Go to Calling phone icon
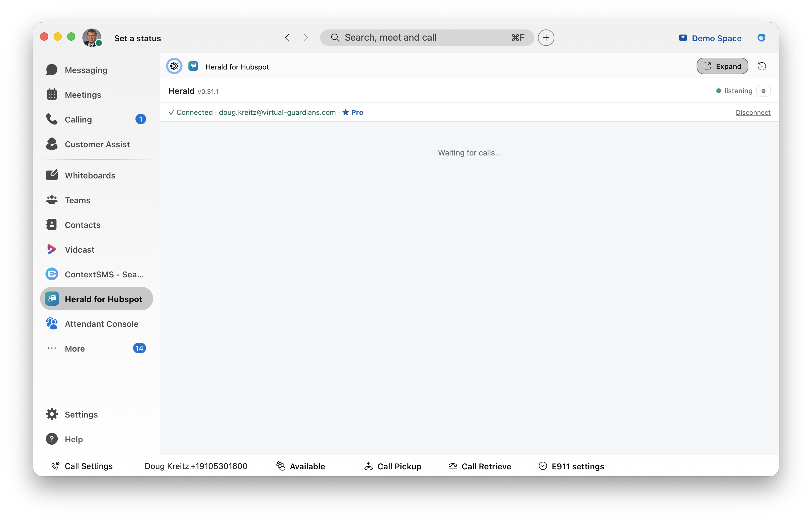The width and height of the screenshot is (812, 520). point(52,119)
